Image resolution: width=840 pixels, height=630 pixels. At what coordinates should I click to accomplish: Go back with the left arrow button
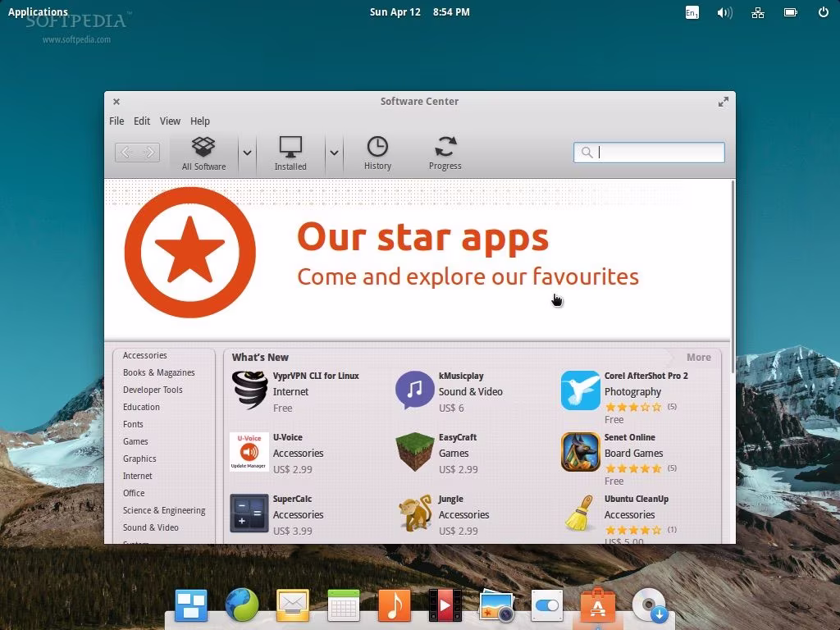click(126, 153)
